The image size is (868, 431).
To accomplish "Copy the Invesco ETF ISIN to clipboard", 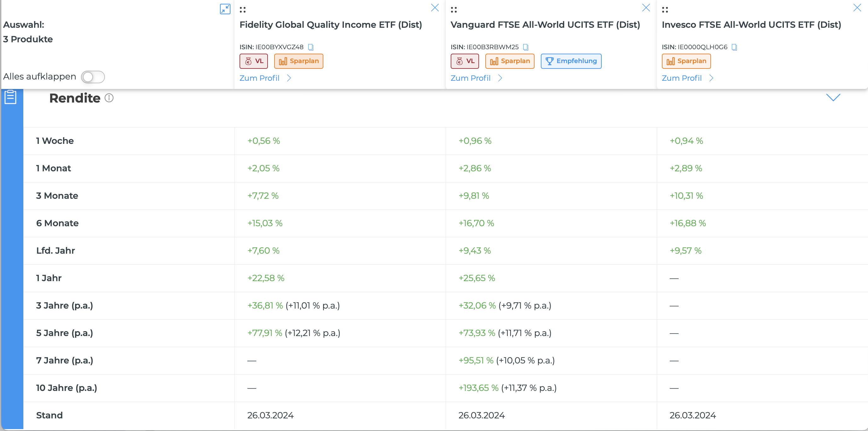I will point(735,47).
